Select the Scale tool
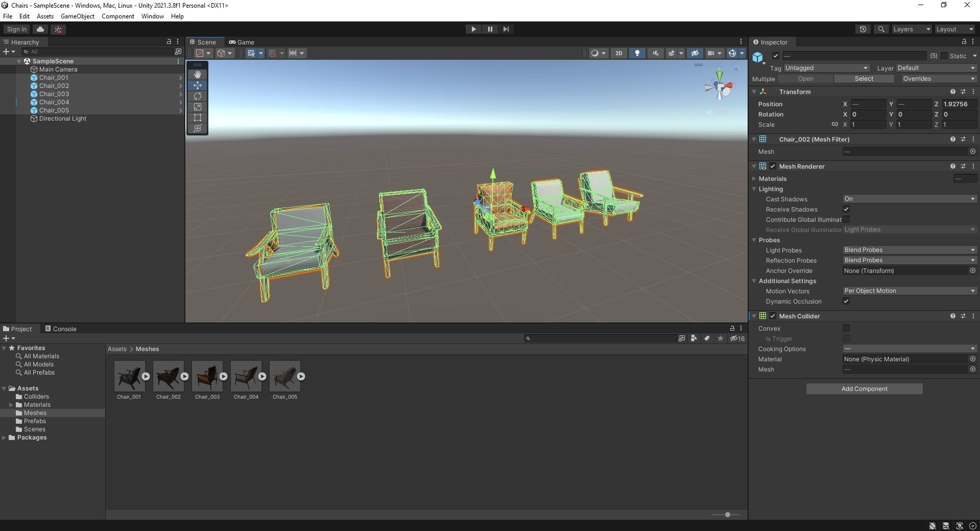This screenshot has height=531, width=980. point(198,107)
